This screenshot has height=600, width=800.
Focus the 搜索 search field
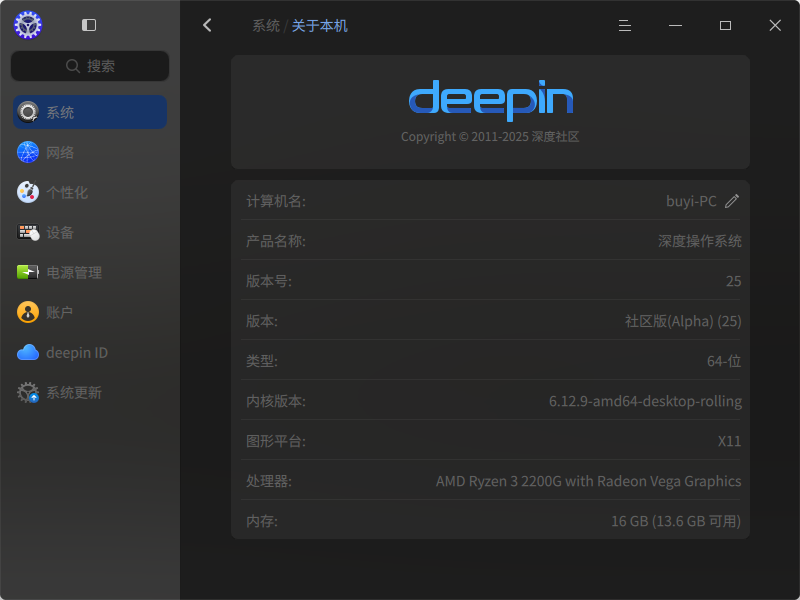(90, 66)
